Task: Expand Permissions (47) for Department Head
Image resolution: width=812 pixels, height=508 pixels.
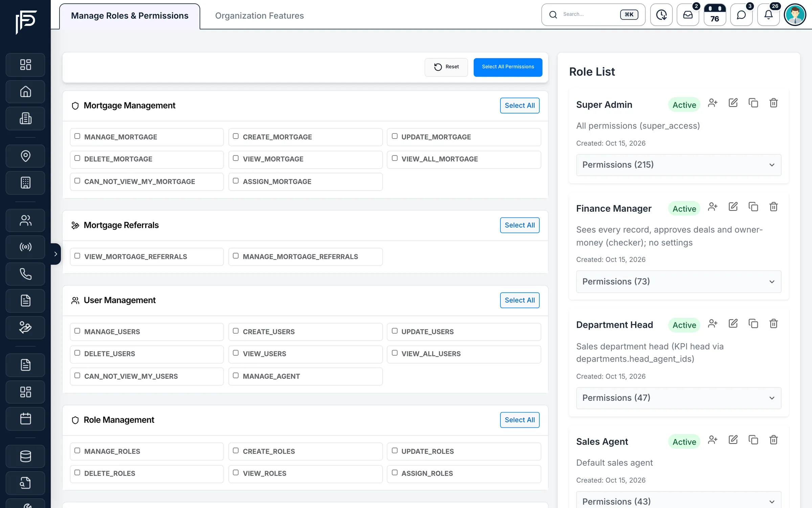Action: click(x=679, y=398)
